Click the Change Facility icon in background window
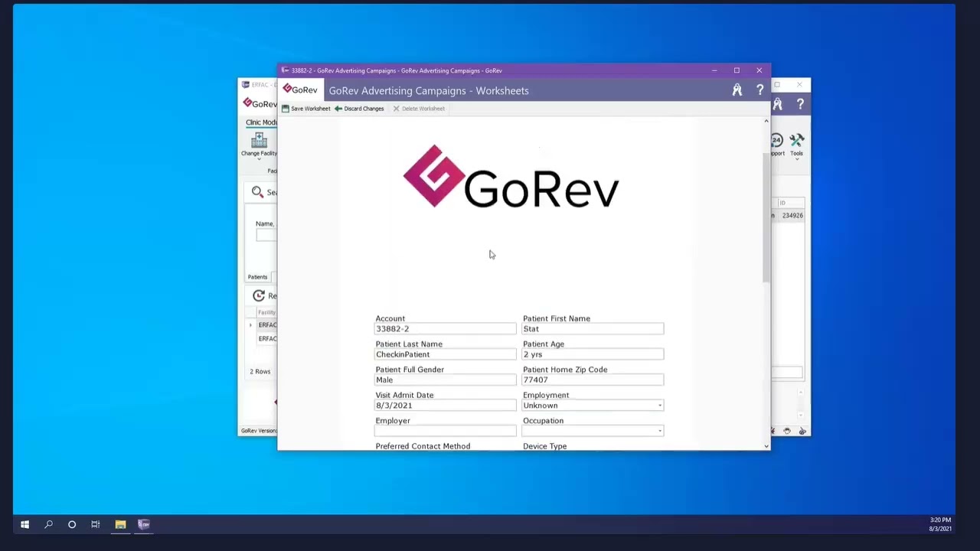This screenshot has width=980, height=551. pyautogui.click(x=259, y=144)
